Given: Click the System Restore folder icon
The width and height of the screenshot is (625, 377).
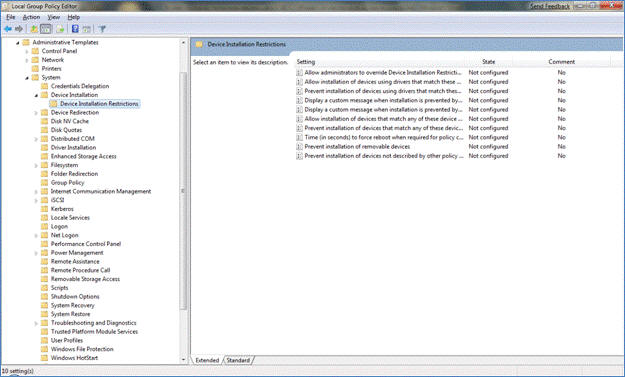Looking at the screenshot, I should click(x=45, y=314).
